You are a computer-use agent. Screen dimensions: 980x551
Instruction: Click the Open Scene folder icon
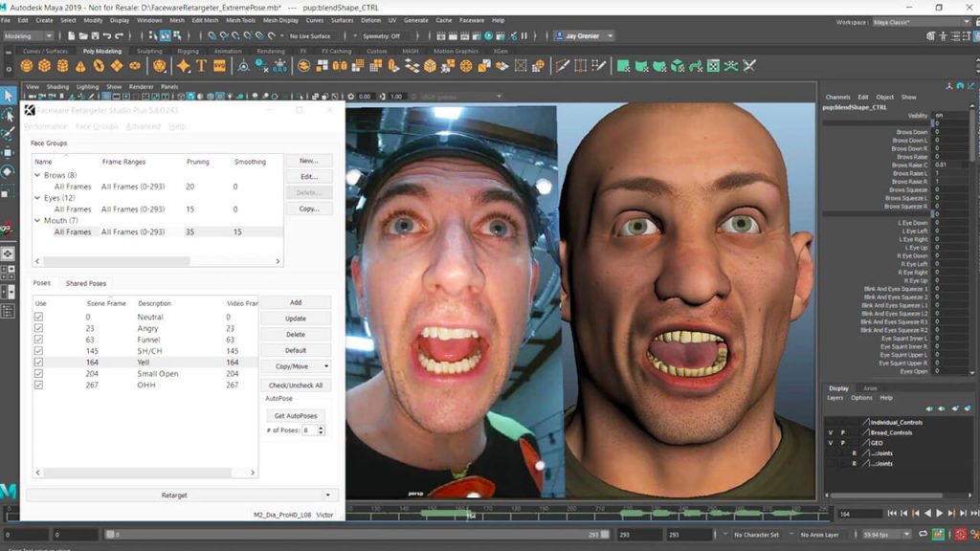click(x=83, y=36)
